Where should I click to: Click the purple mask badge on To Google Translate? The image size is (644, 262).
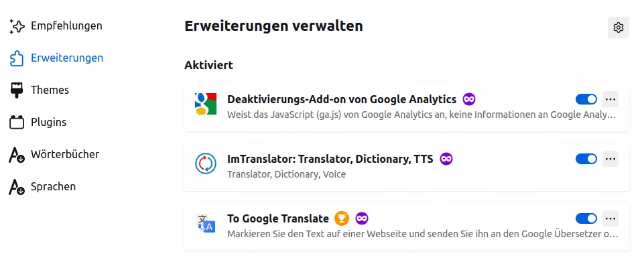(x=361, y=218)
